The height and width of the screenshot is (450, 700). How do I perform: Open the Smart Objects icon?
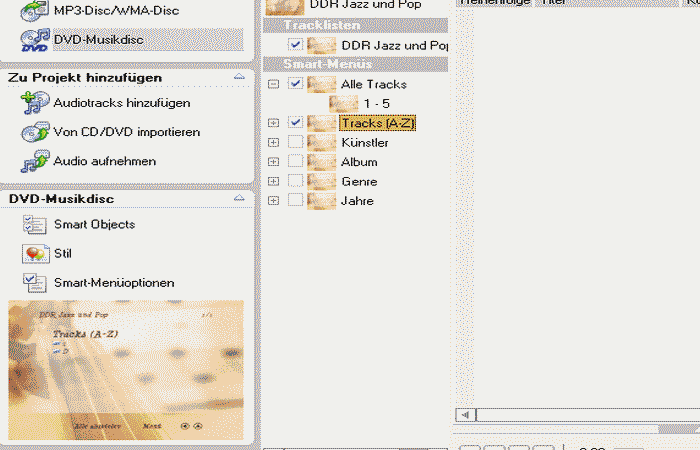[35, 225]
